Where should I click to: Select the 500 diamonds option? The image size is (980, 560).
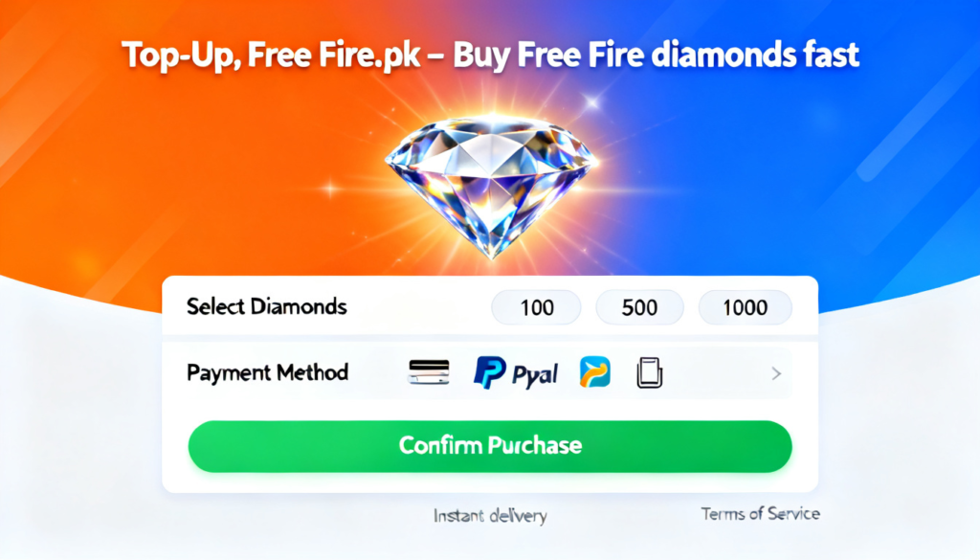[639, 307]
